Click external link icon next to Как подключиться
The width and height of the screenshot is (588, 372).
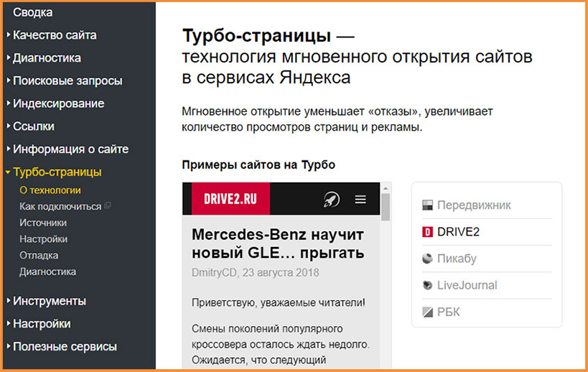[107, 205]
